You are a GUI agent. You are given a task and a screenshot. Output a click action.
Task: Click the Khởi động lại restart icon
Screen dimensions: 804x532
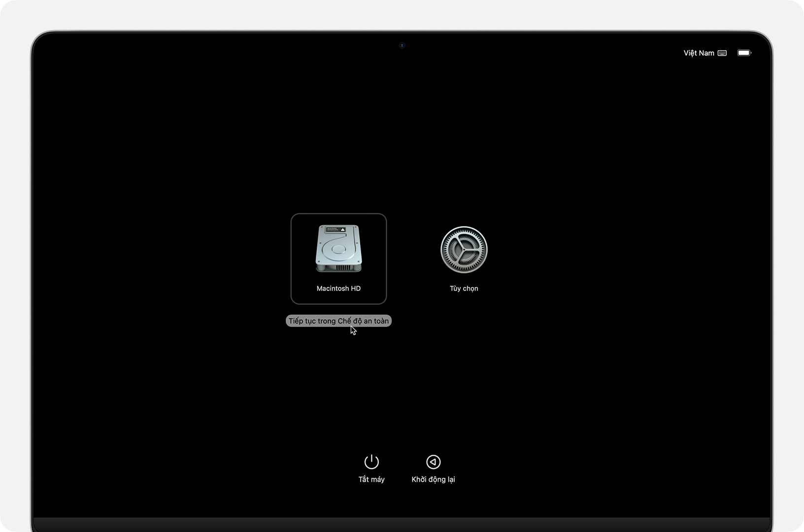pos(433,462)
